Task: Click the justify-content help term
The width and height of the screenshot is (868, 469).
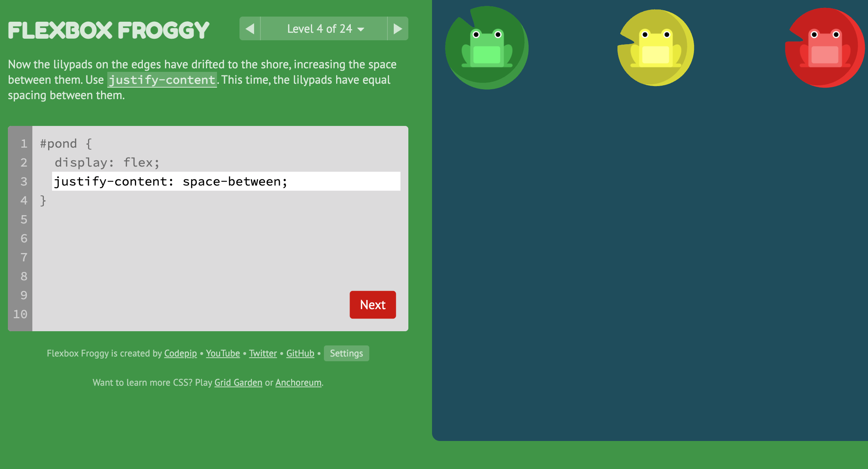Action: click(162, 80)
